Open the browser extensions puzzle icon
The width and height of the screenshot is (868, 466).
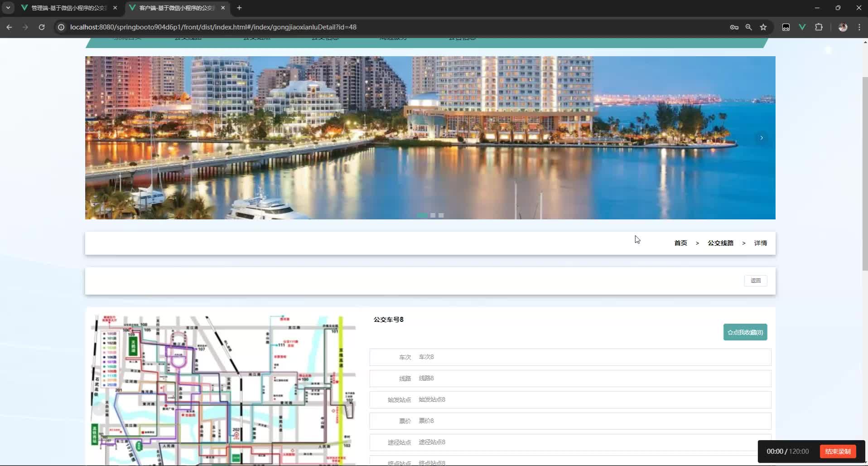819,27
